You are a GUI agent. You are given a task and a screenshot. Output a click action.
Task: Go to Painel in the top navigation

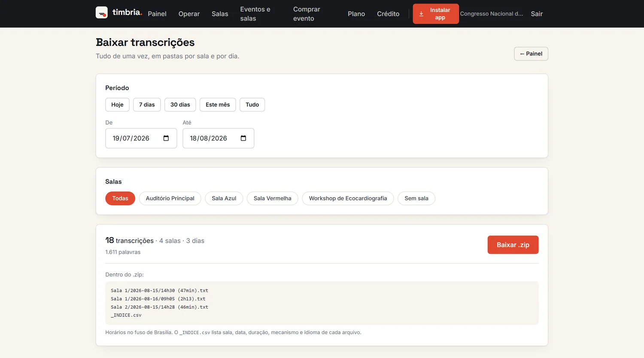point(157,14)
